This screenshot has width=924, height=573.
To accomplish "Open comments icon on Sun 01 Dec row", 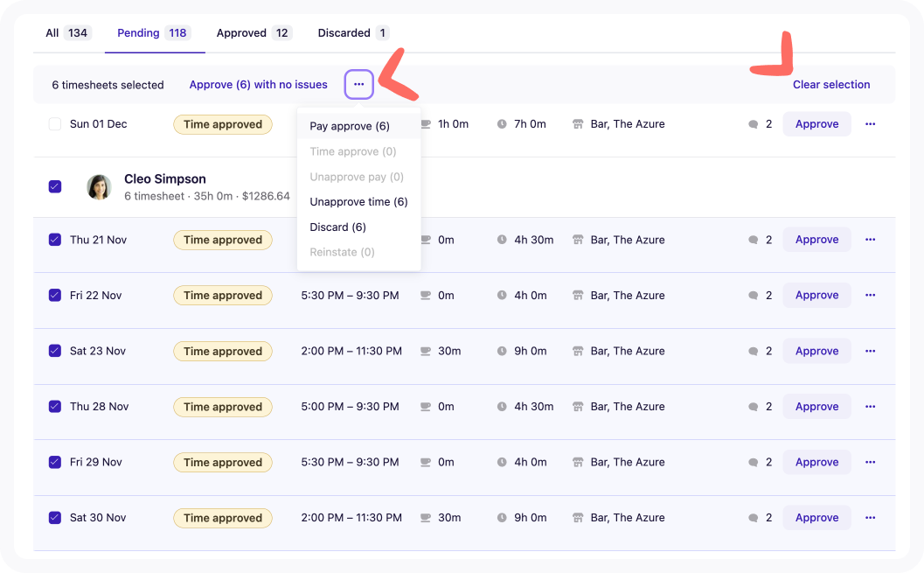I will 754,124.
